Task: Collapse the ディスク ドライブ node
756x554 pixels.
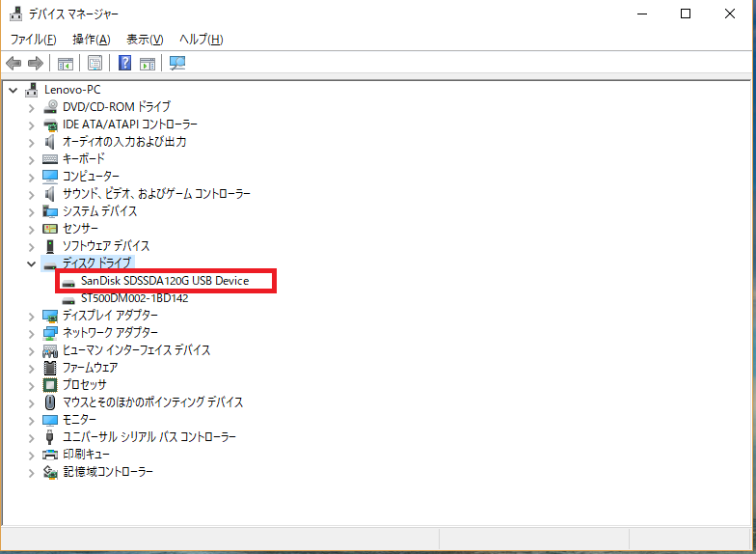Action: click(x=31, y=264)
